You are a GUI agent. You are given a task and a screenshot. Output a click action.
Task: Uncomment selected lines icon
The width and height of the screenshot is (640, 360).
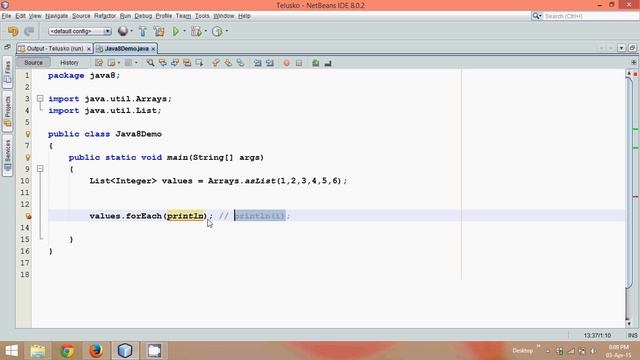(x=328, y=63)
